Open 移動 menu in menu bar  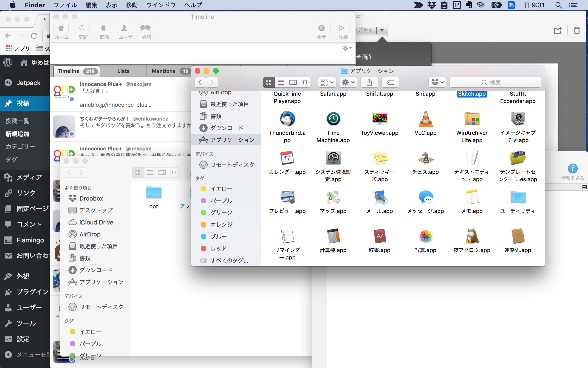[132, 5]
